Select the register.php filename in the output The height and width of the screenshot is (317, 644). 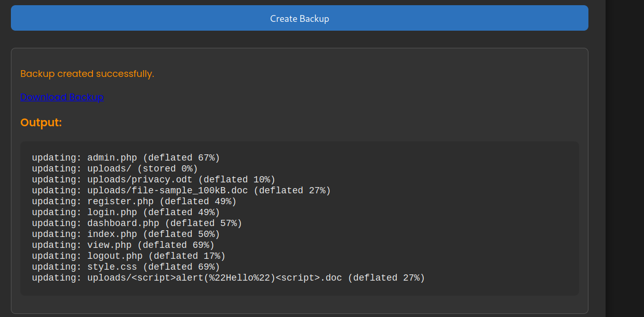(x=120, y=201)
